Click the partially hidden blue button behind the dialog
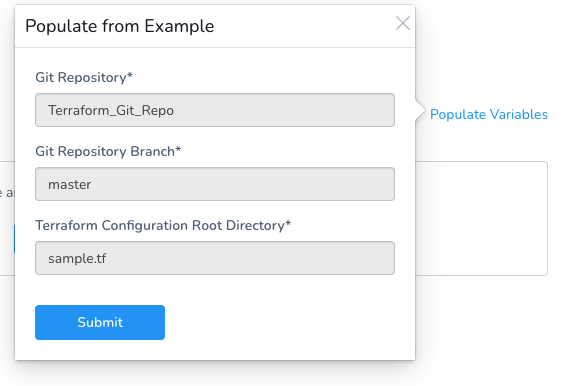566x386 pixels. (14, 239)
